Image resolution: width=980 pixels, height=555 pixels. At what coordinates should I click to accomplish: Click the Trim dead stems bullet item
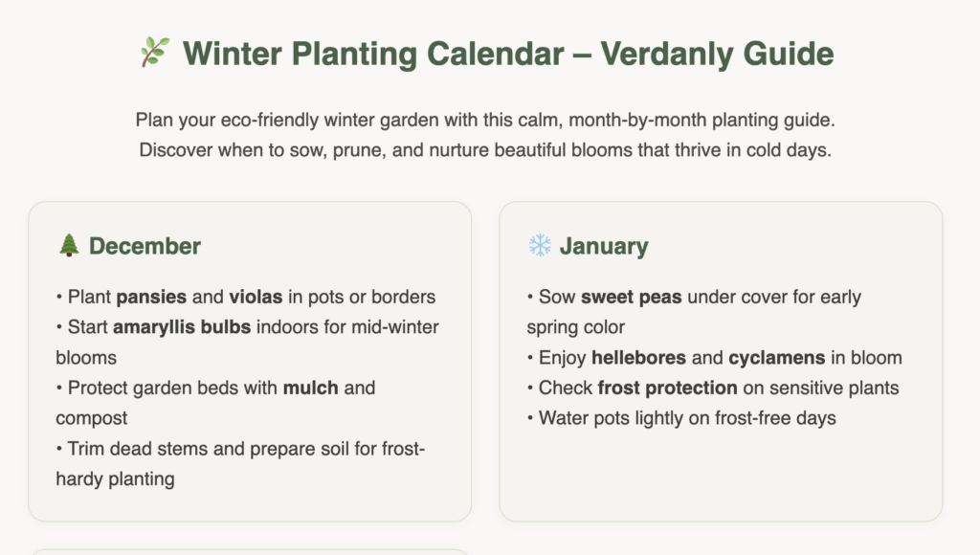(240, 464)
